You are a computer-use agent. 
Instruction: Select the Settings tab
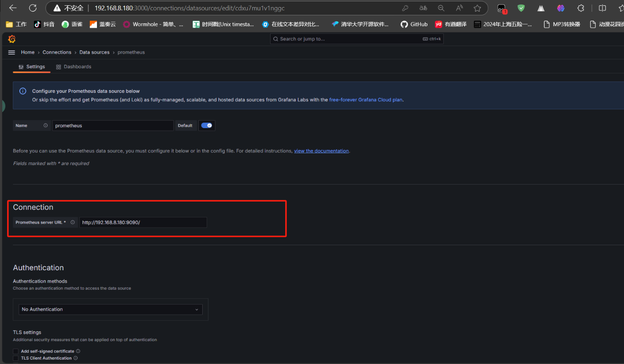click(32, 67)
